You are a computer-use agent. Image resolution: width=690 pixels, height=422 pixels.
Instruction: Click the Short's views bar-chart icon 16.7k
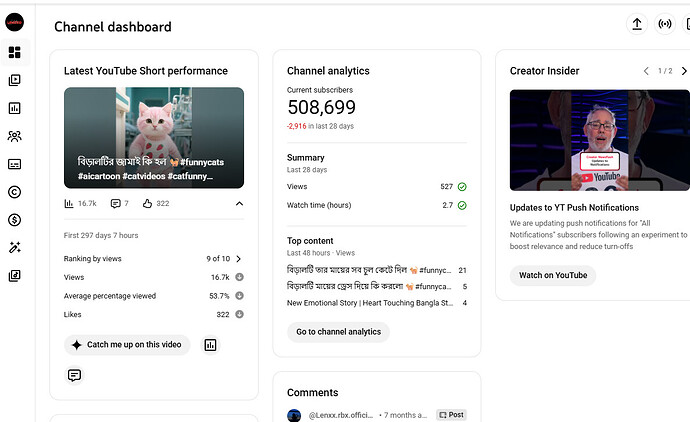point(69,203)
